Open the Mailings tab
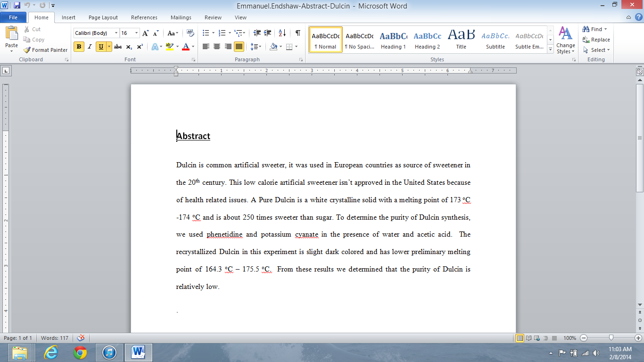This screenshot has height=362, width=644. (x=181, y=17)
